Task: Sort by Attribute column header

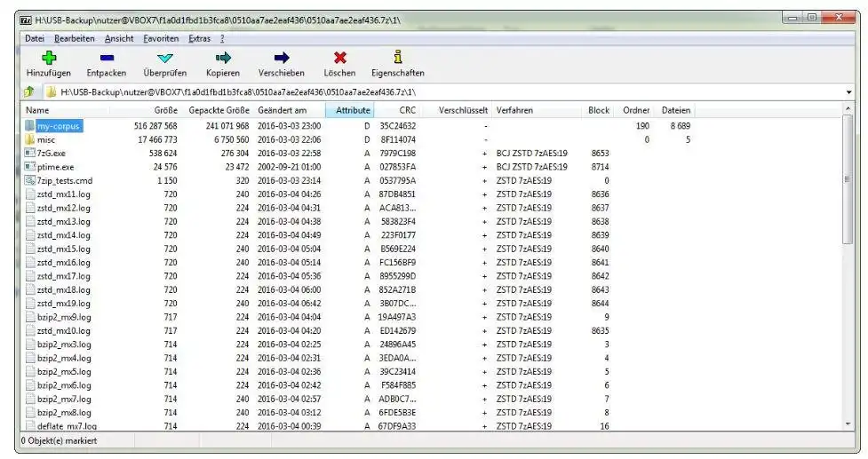Action: [x=350, y=110]
